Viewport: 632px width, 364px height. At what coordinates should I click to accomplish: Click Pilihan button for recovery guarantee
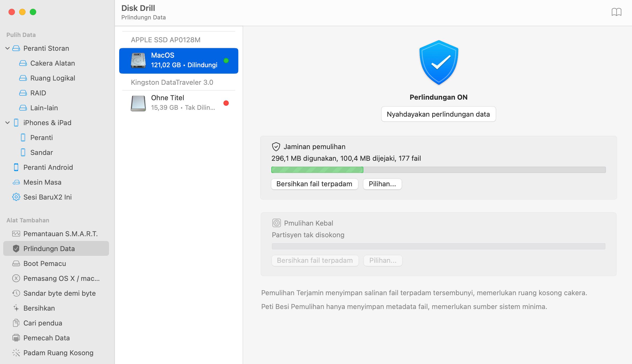[x=381, y=184]
